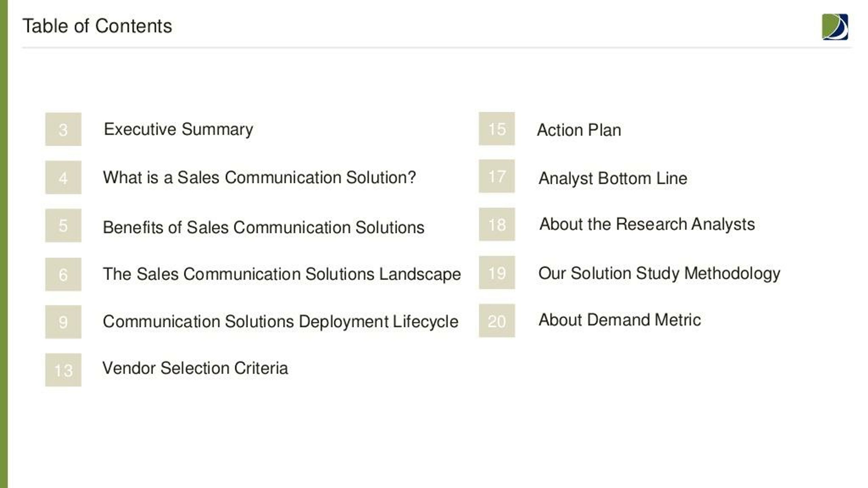Open Analyst Bottom Line entry
The image size is (868, 488).
tap(613, 179)
